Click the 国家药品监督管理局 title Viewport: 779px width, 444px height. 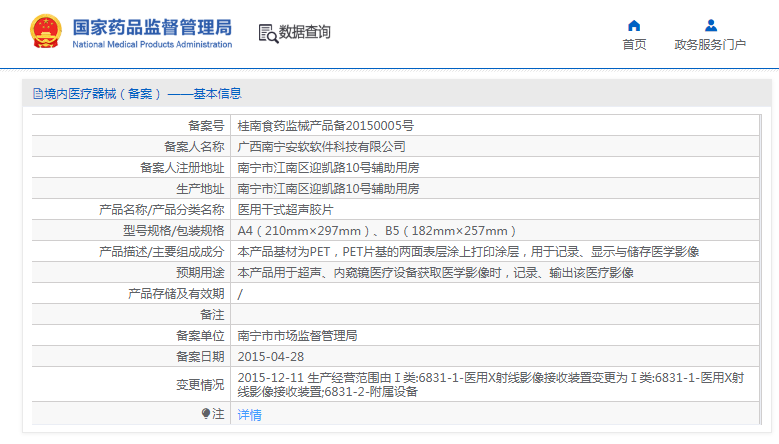click(x=152, y=27)
